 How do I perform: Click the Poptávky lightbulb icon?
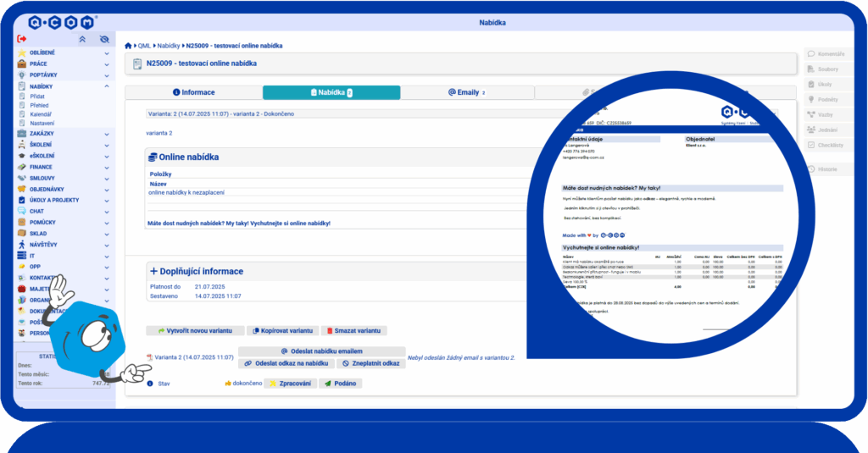click(x=21, y=75)
